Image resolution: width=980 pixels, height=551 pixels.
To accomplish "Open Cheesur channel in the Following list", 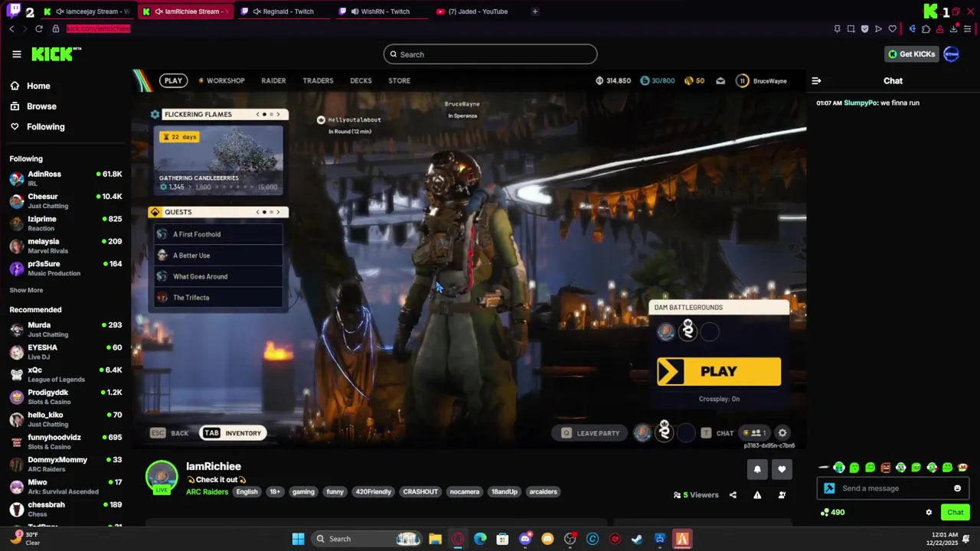I will point(66,201).
